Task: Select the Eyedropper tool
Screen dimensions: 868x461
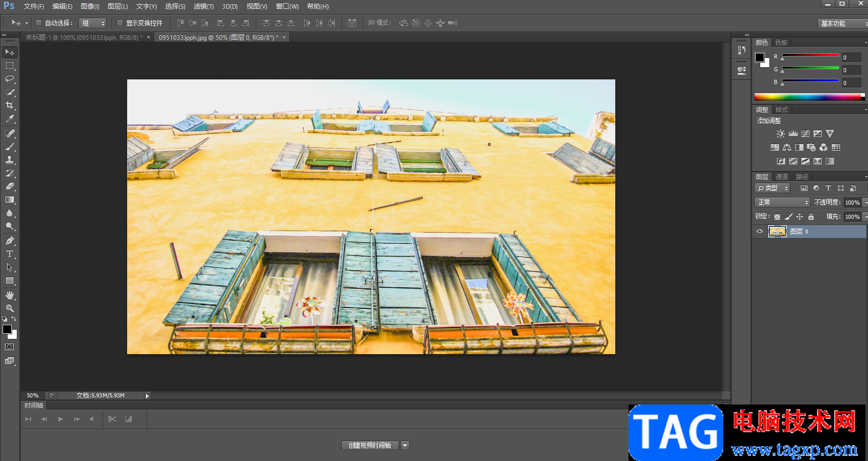Action: pos(10,119)
